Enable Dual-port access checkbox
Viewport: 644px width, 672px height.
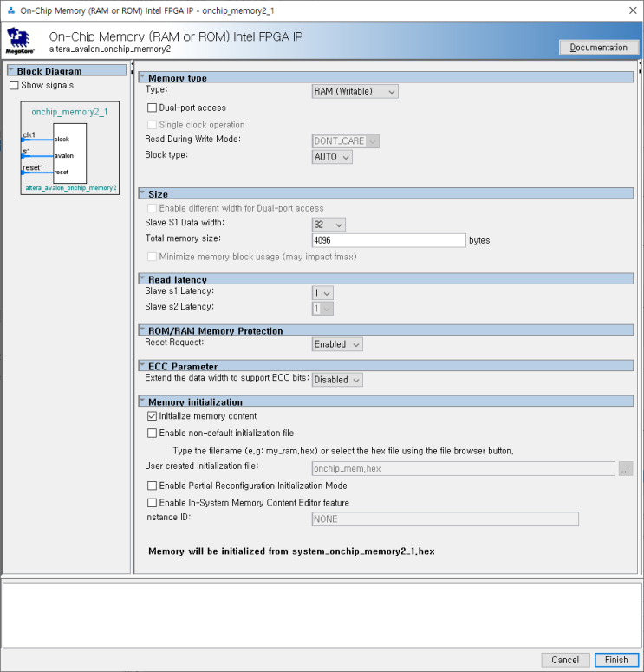[152, 108]
